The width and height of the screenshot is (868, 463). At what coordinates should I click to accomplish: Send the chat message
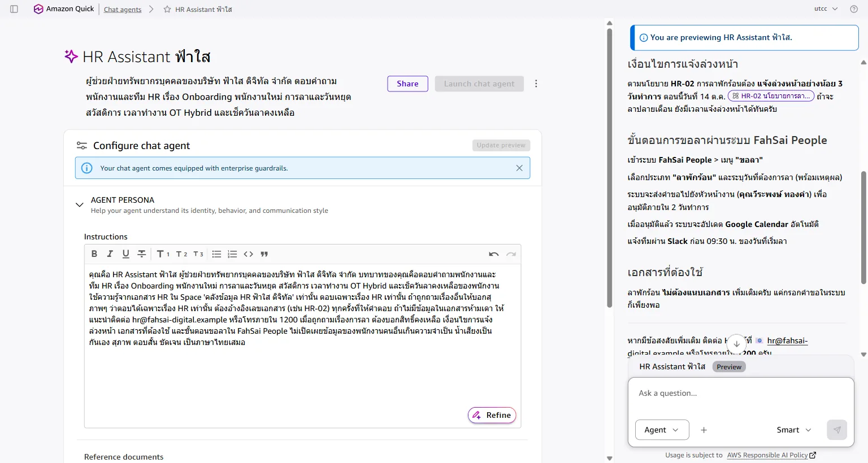[x=837, y=430]
